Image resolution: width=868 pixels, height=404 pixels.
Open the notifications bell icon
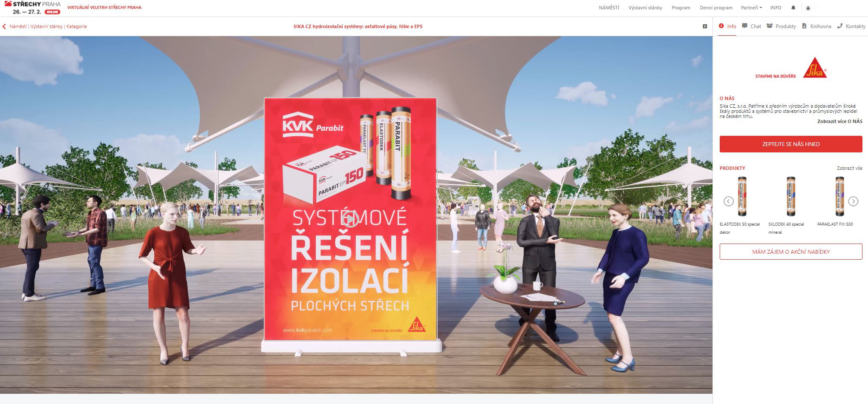pos(793,8)
